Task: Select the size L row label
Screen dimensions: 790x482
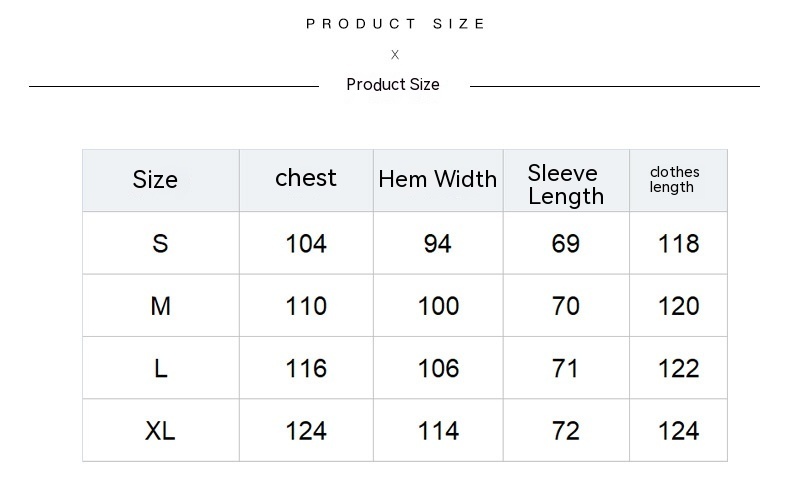Action: 160,369
